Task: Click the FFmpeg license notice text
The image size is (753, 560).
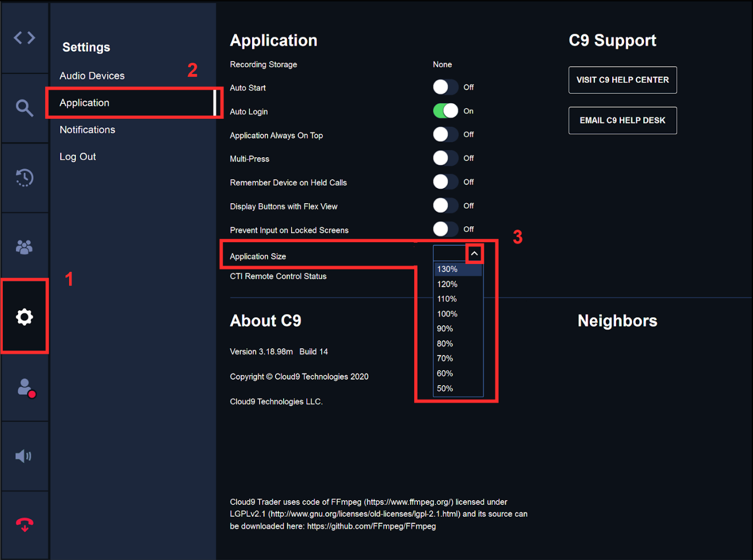Action: pos(379,514)
